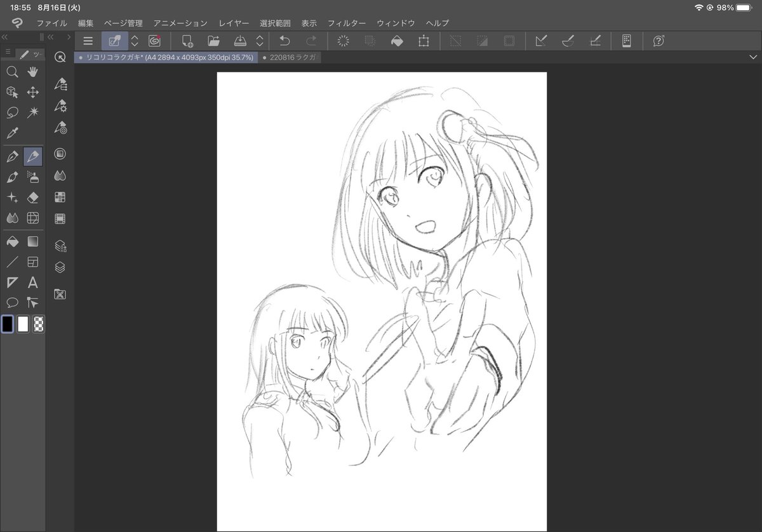Screen dimensions: 762x532
Task: Open the ファイル menu
Action: pos(51,23)
